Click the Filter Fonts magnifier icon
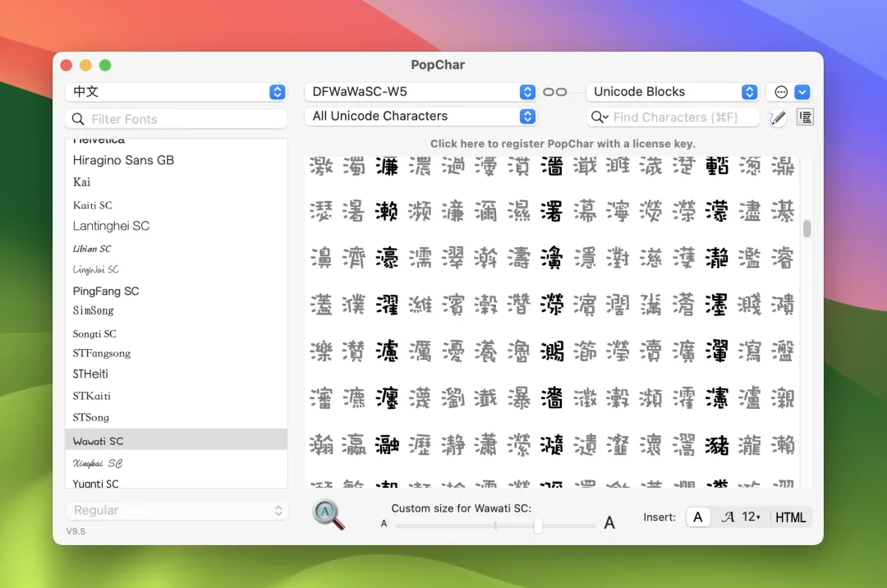 coord(78,119)
